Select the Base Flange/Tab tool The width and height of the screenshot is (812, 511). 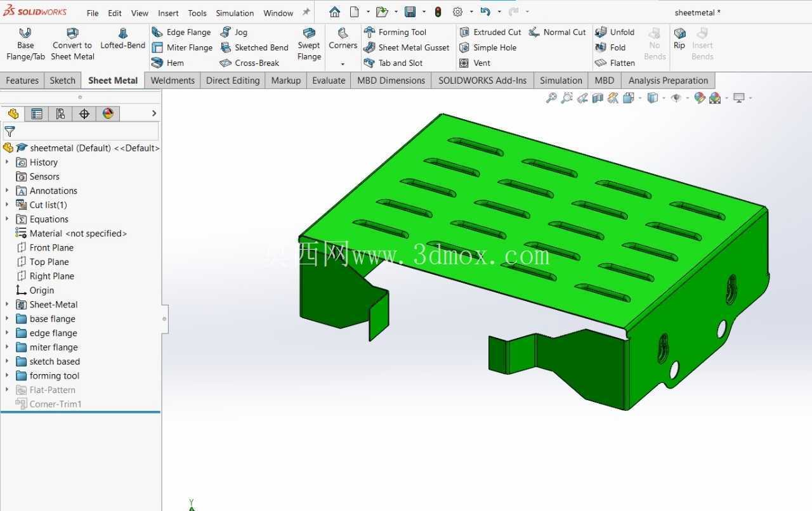click(x=25, y=44)
